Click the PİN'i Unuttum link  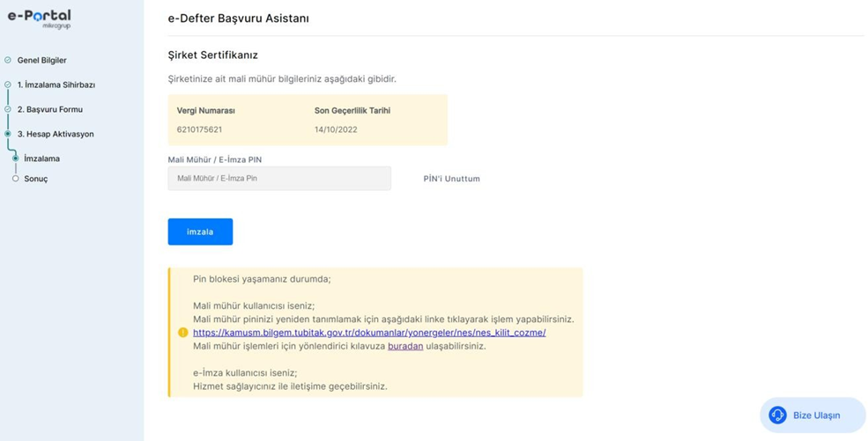click(451, 179)
